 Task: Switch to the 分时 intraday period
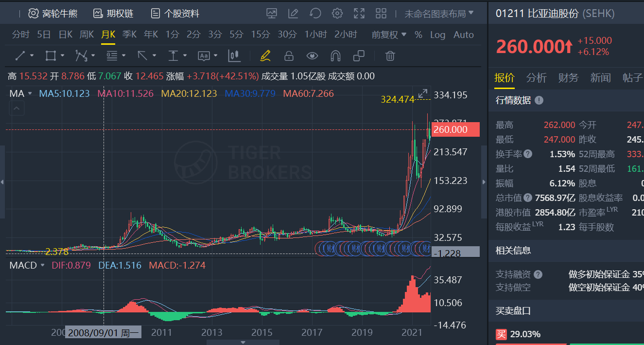(21, 35)
